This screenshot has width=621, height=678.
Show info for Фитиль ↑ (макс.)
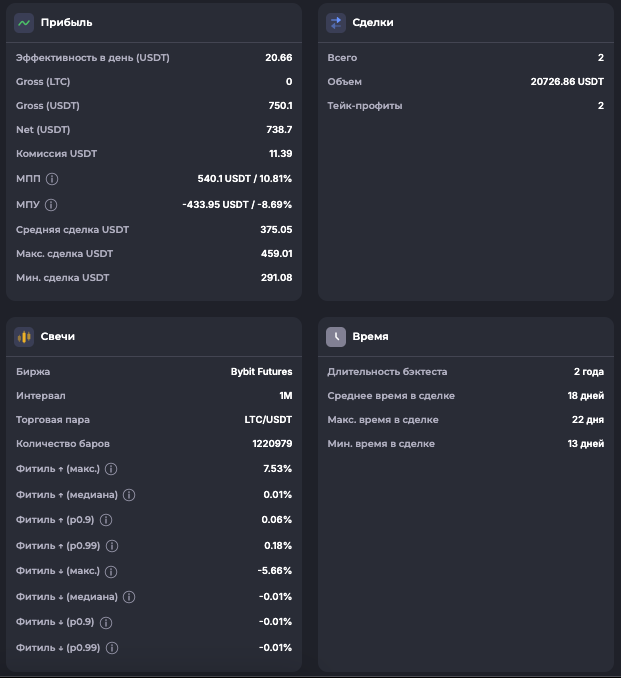click(x=111, y=469)
